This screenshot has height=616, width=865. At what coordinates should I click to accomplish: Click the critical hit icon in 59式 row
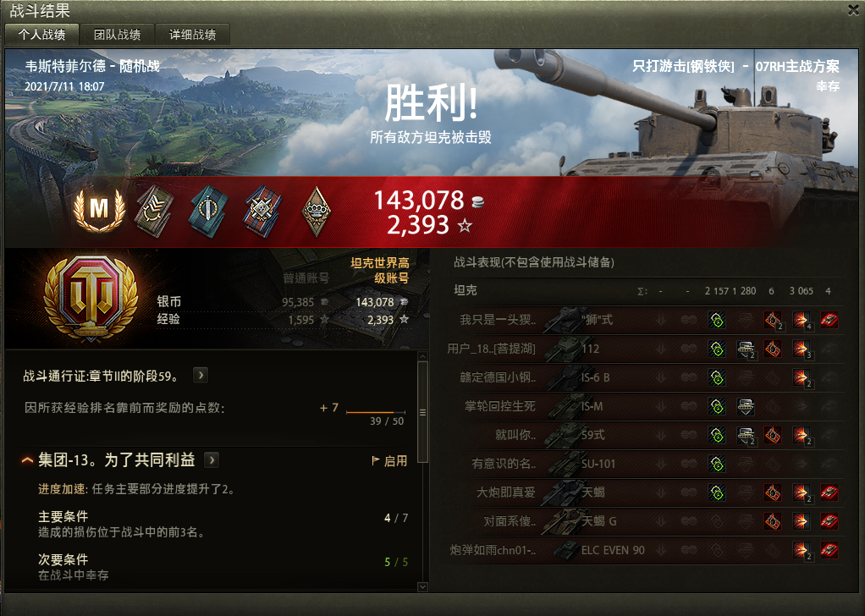click(772, 435)
